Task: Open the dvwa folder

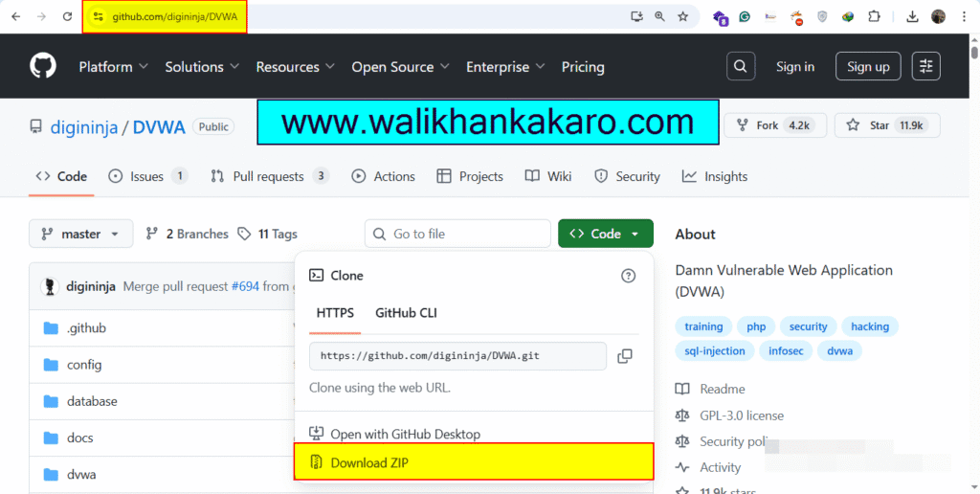Action: pyautogui.click(x=81, y=475)
